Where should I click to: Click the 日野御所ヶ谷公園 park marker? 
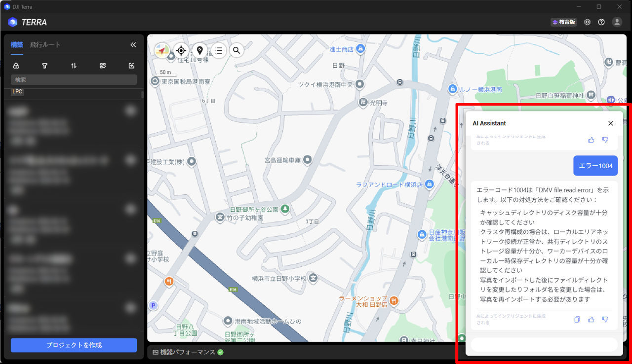point(285,209)
